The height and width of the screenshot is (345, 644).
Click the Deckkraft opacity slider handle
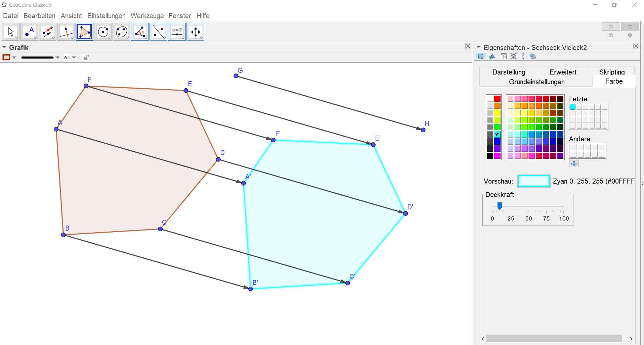(500, 206)
